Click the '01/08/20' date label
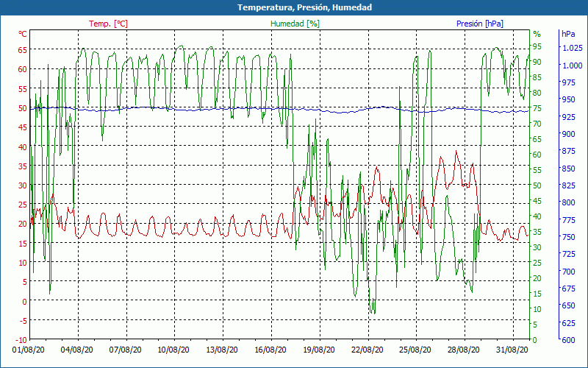 click(29, 350)
